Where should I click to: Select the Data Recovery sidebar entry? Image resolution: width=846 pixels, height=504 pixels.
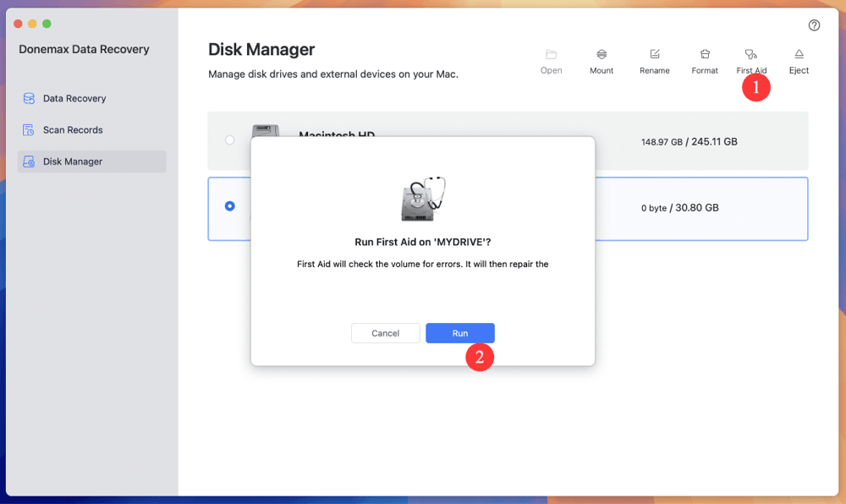tap(74, 98)
